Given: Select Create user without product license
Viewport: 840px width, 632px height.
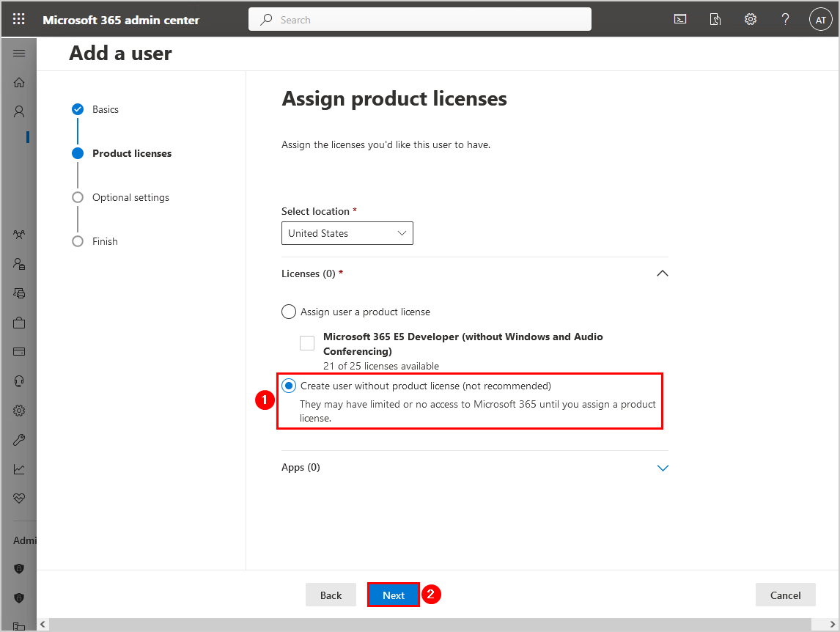Looking at the screenshot, I should (x=289, y=386).
